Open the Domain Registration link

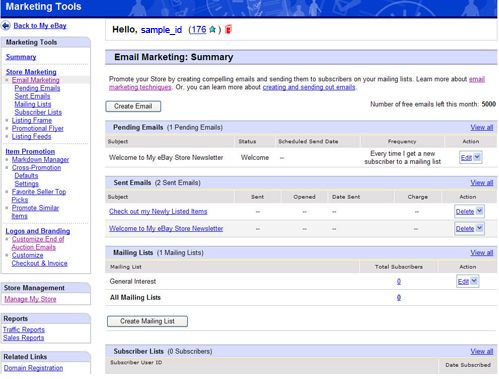pos(33,368)
